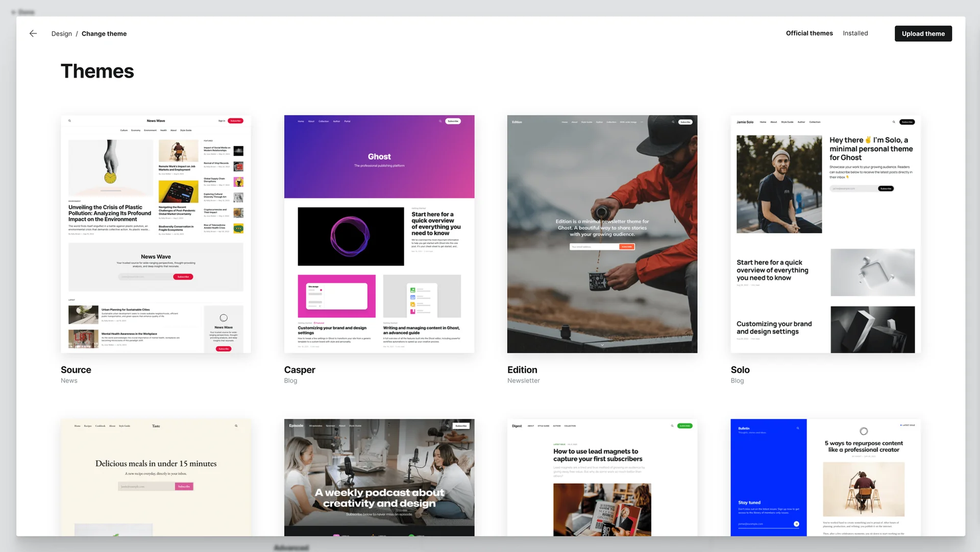Click the search icon in the Digest preview header
This screenshot has height=552, width=980.
672,426
